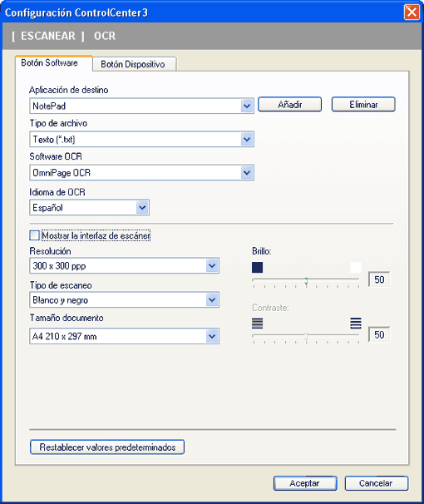Switch to the Botón Dispositivo tab
The height and width of the screenshot is (504, 424).
click(135, 64)
